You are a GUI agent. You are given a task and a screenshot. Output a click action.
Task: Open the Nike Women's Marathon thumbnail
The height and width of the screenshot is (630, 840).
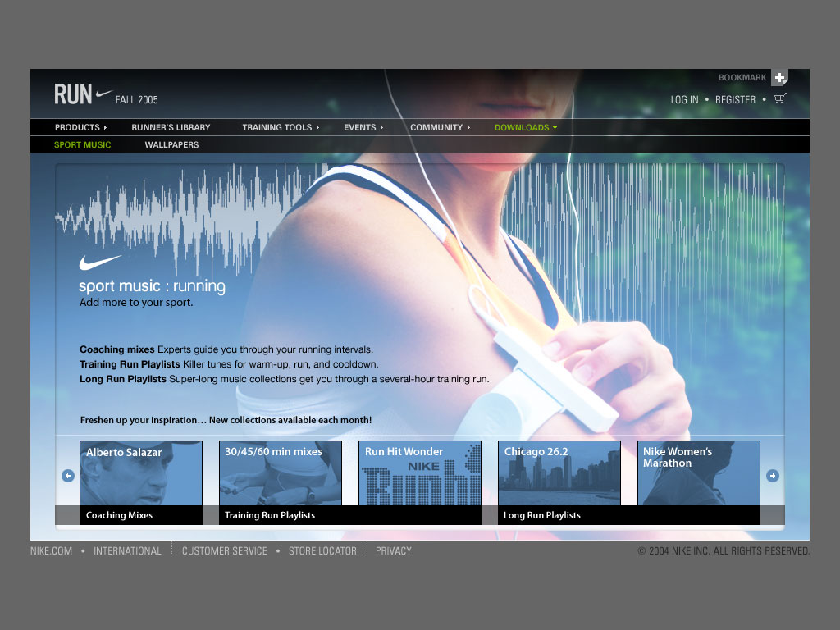(x=699, y=473)
